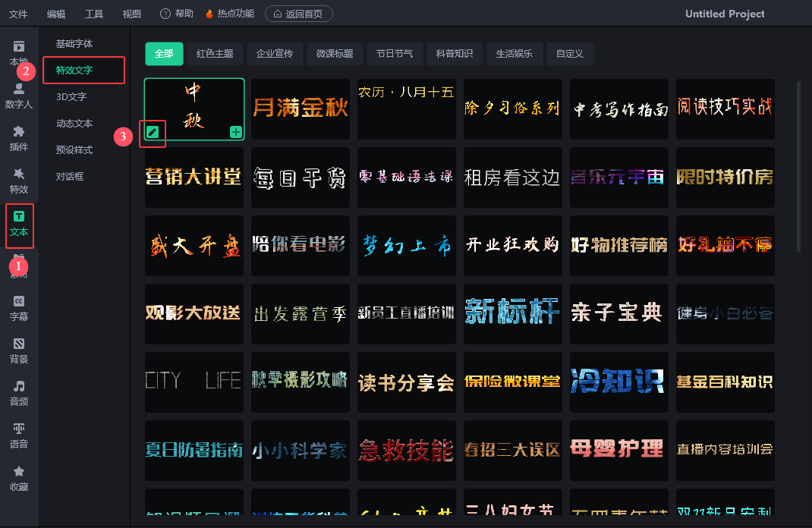Switch to the 红色主题 category tab

(x=215, y=54)
